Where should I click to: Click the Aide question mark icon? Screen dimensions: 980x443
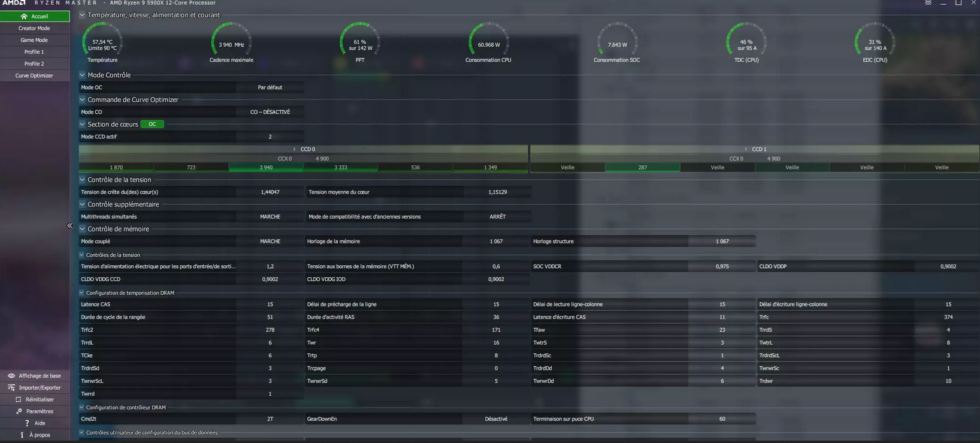27,423
